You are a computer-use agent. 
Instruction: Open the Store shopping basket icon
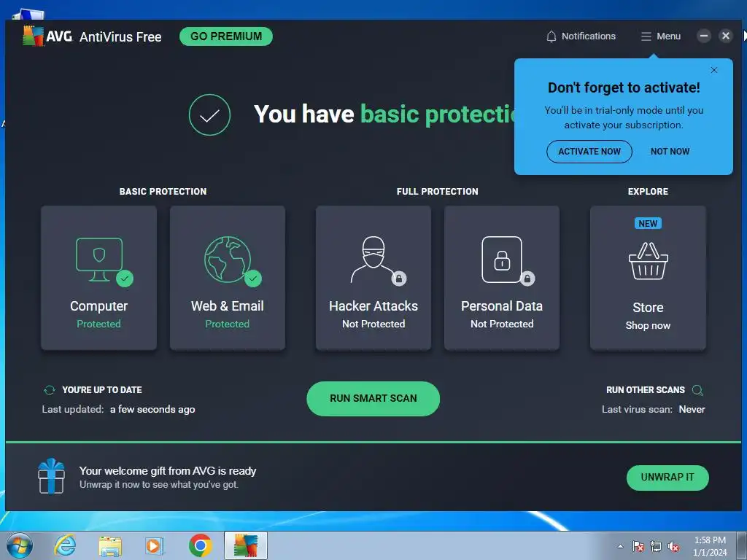click(648, 261)
